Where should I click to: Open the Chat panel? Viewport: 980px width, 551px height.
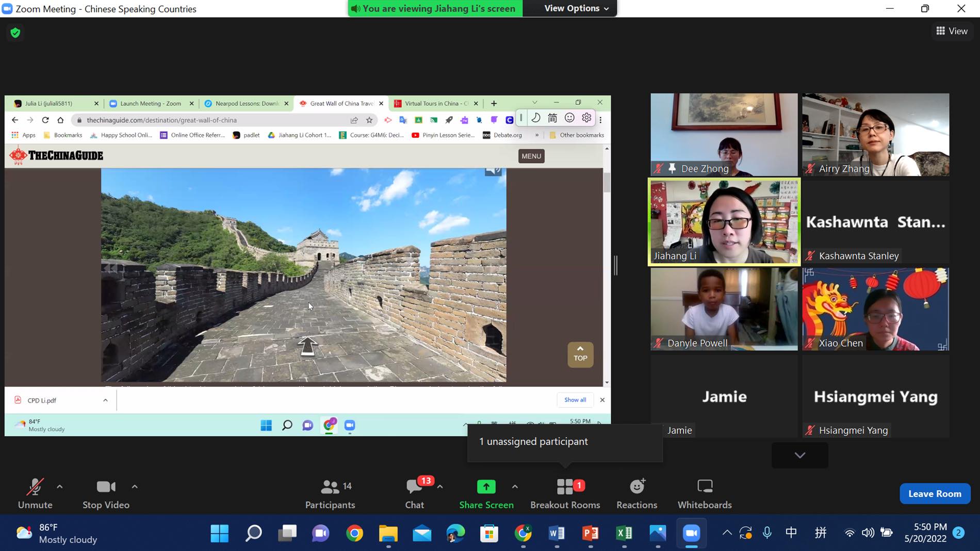point(415,494)
